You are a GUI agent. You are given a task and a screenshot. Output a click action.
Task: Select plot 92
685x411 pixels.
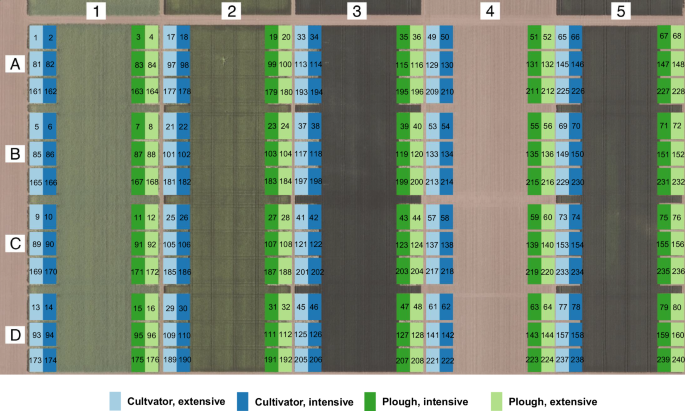(x=152, y=245)
